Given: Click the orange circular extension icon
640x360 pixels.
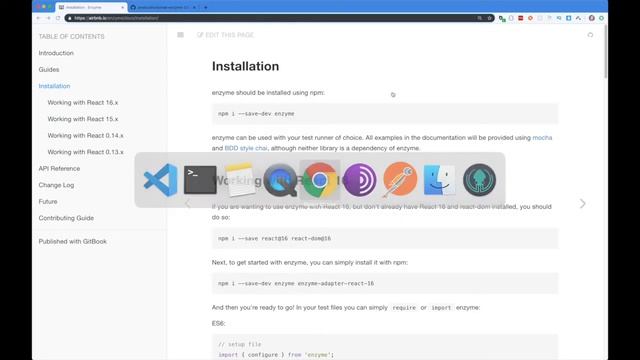Looking at the screenshot, I should [x=530, y=18].
